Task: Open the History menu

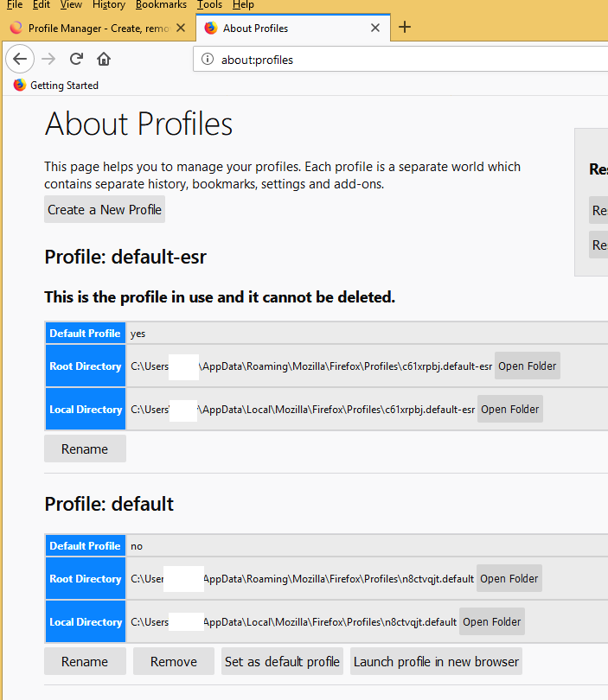Action: coord(109,5)
